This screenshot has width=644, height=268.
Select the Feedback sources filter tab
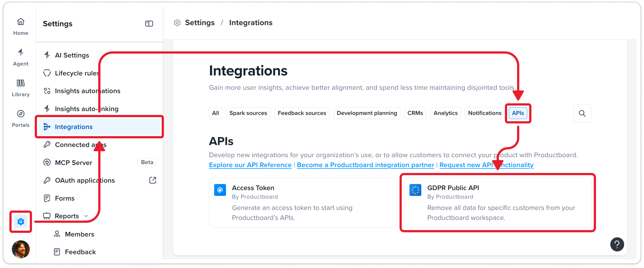click(x=302, y=113)
